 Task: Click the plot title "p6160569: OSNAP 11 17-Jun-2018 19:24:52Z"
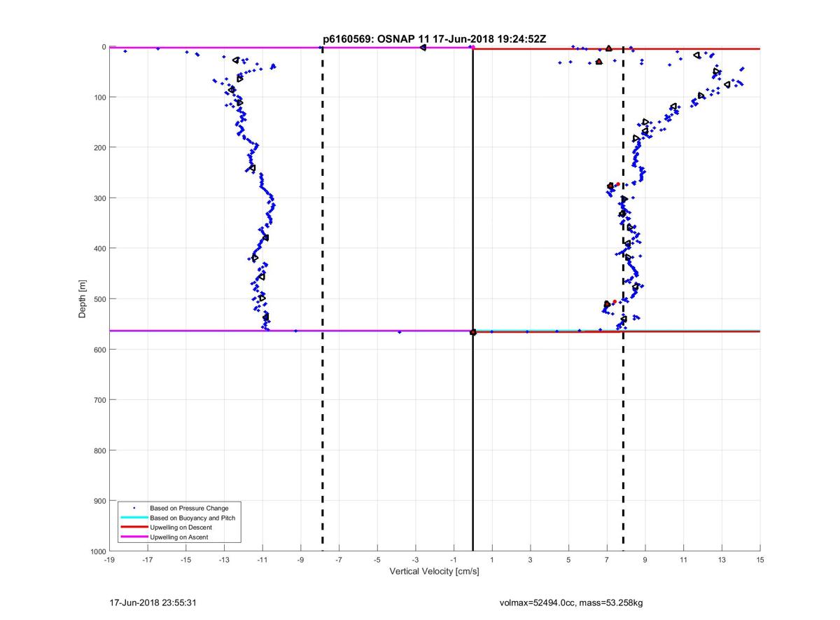click(434, 39)
